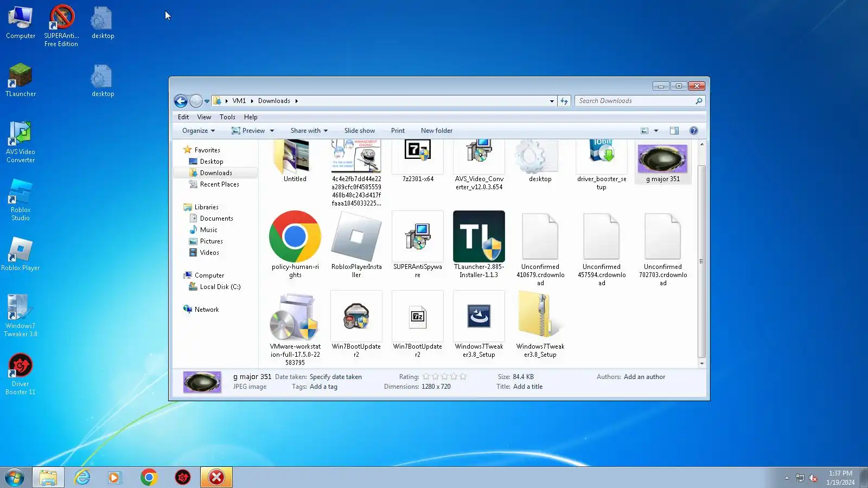Image resolution: width=868 pixels, height=488 pixels.
Task: Click the VM1 breadcrumb in address bar
Action: [x=239, y=101]
